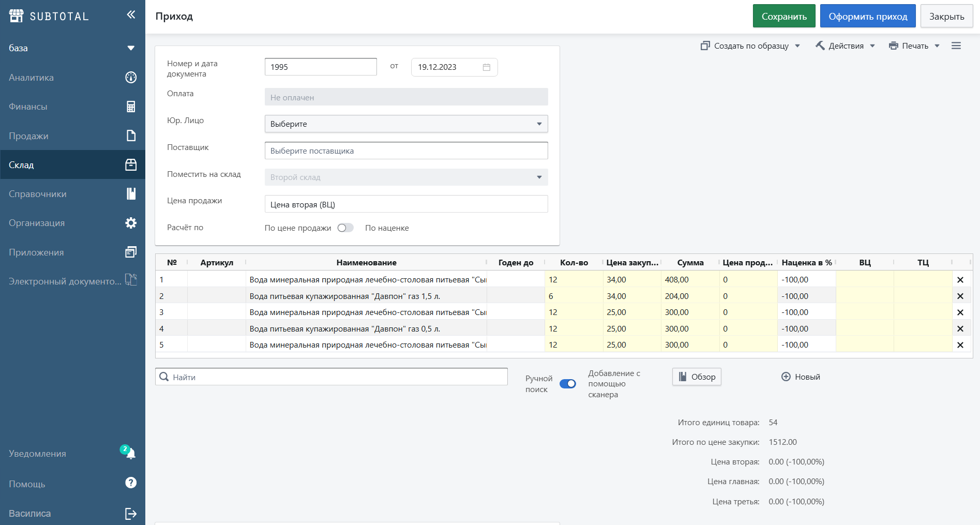Viewport: 980px width, 525px height.
Task: Click the calendar icon in the date field
Action: point(486,67)
